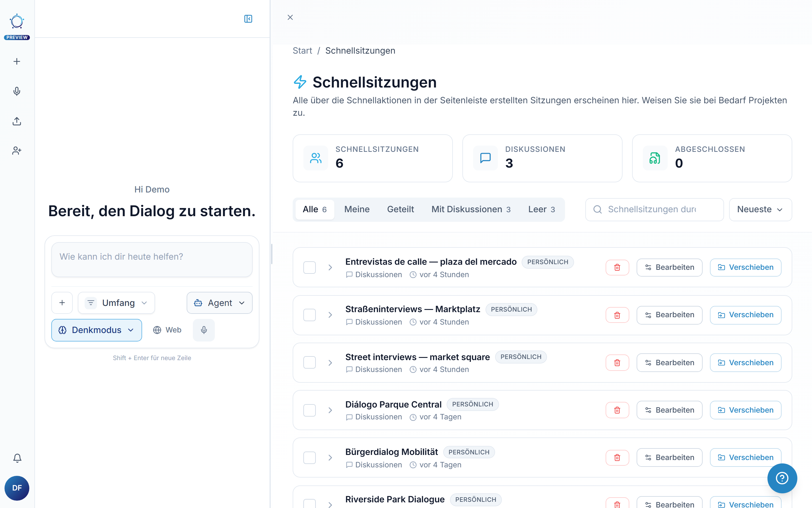The image size is (812, 508).
Task: Click the PERSÖNLICH badge on Diálogo Parque Central
Action: coord(473,404)
